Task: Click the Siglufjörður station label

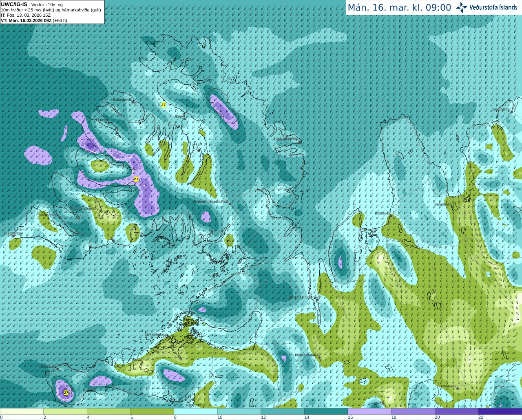Action: coord(501,109)
